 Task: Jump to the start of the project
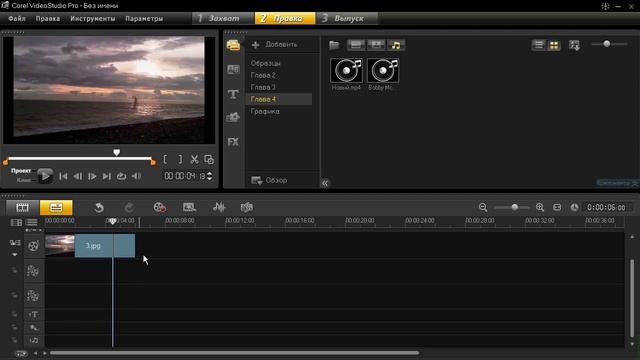63,176
